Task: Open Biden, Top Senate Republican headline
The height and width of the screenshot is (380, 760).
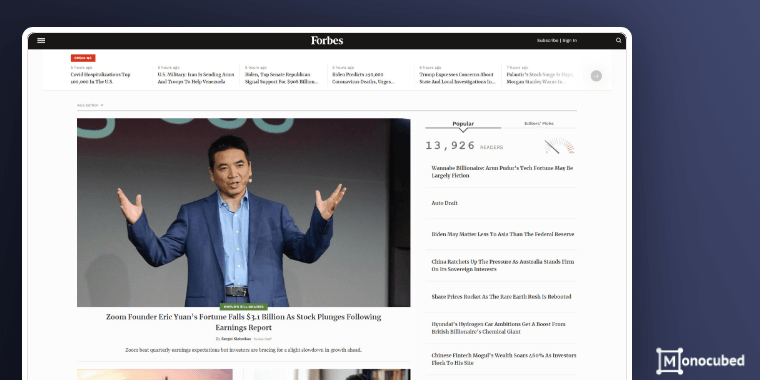Action: pyautogui.click(x=281, y=79)
